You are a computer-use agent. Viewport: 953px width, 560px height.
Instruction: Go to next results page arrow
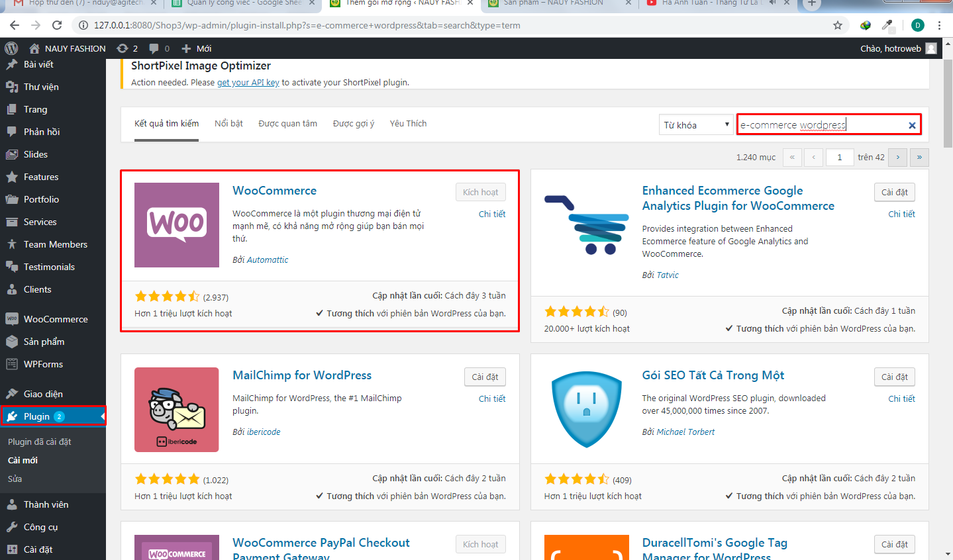click(897, 157)
